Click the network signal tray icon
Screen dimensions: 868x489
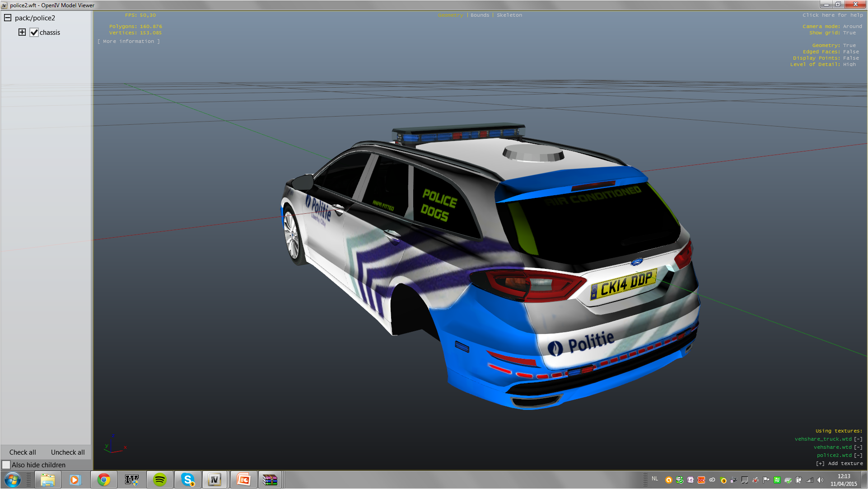(x=810, y=480)
